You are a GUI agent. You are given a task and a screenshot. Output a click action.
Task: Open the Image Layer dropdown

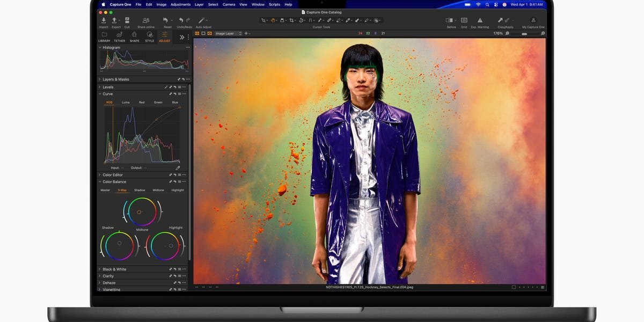click(x=229, y=33)
